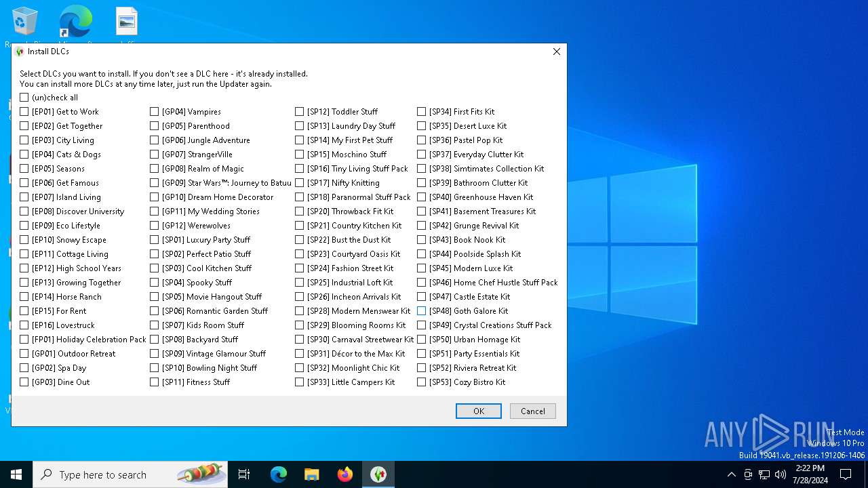The width and height of the screenshot is (868, 488).
Task: Open the image file on the desktop
Action: (127, 22)
